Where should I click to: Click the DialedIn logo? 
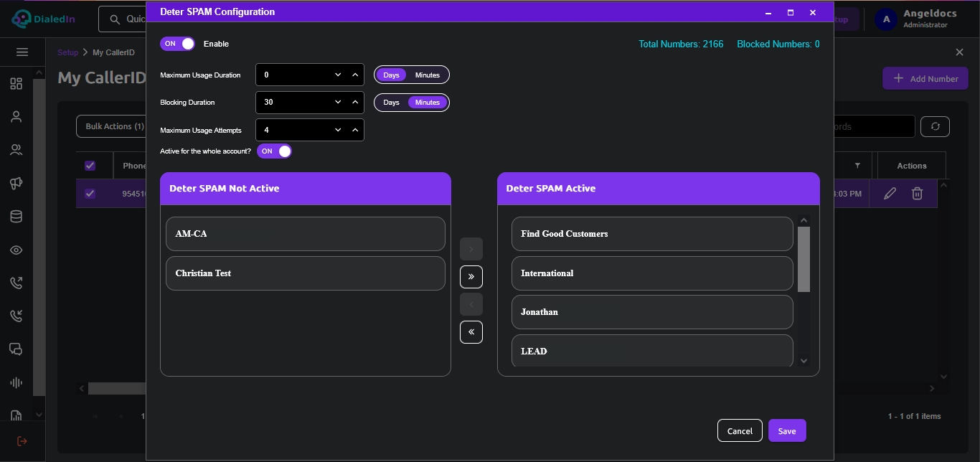point(43,19)
